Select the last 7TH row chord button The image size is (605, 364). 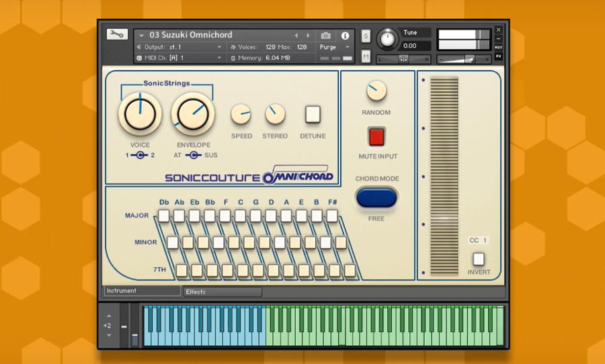click(x=350, y=270)
